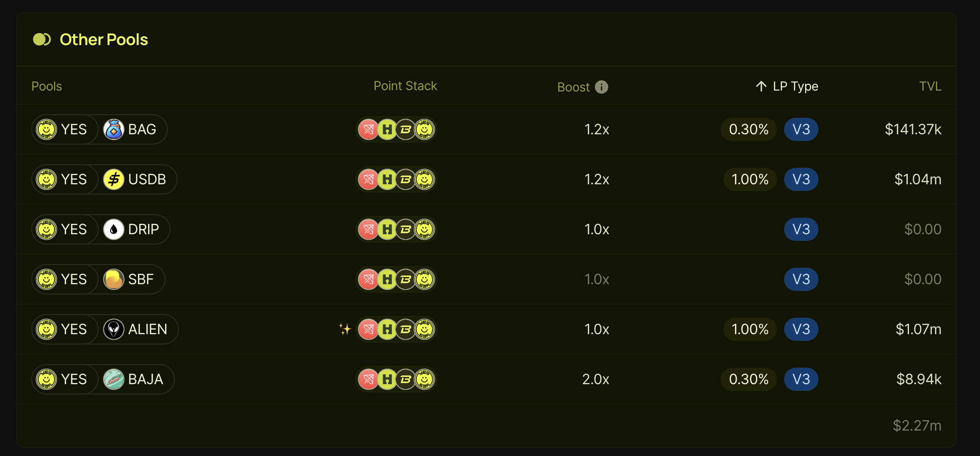
Task: Click the YES token in DRIP row
Action: pyautogui.click(x=65, y=229)
